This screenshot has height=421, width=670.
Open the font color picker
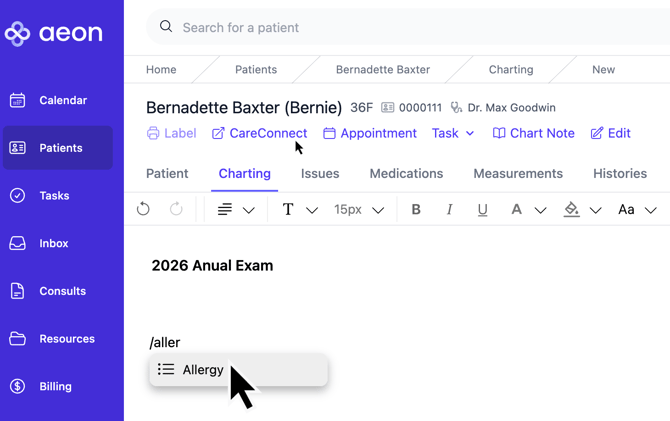pyautogui.click(x=527, y=210)
